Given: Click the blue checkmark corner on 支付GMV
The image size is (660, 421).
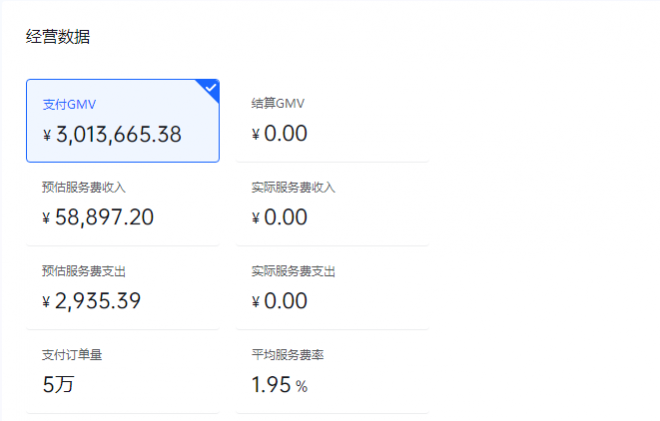Looking at the screenshot, I should click(210, 88).
